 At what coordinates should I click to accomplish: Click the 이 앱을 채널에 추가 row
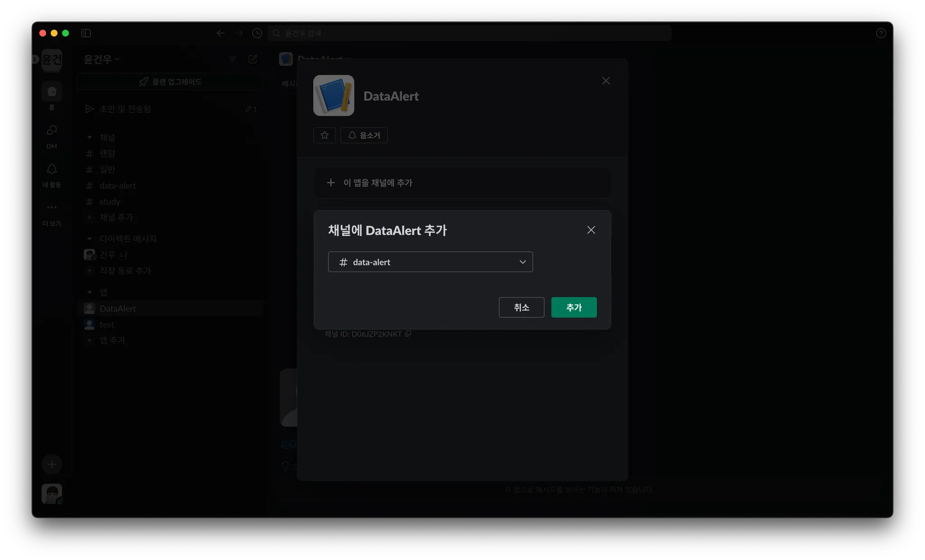click(462, 182)
